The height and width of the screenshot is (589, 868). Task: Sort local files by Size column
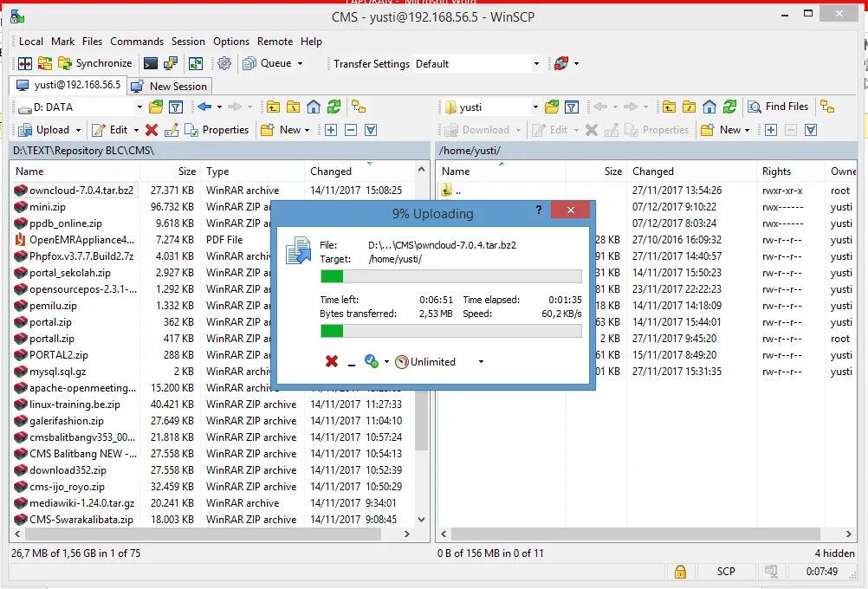pyautogui.click(x=171, y=172)
